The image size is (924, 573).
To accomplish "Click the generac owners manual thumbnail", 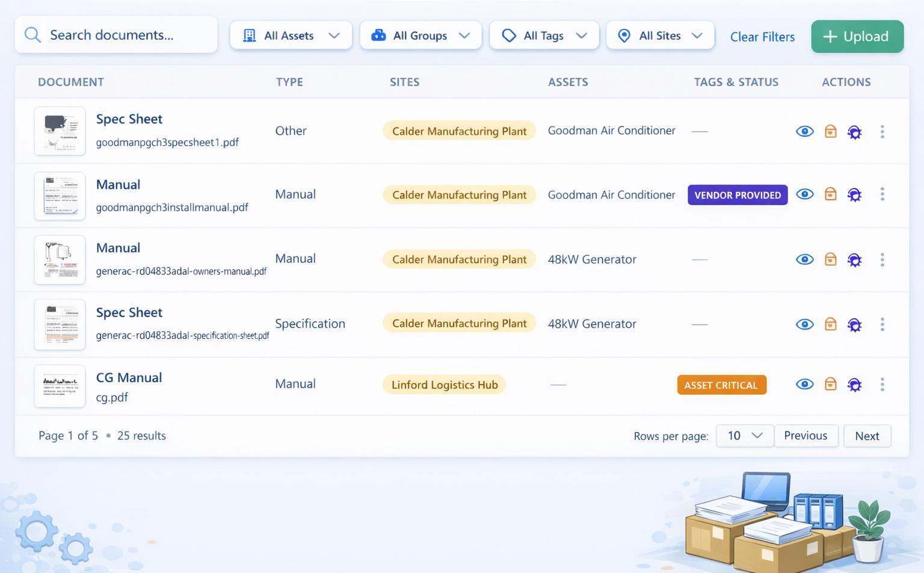I will [x=60, y=259].
